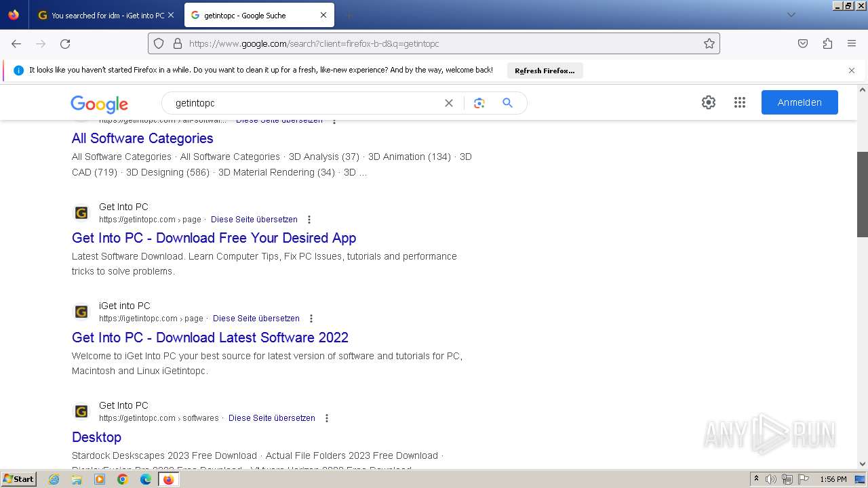Click the clock showing 1:56 PM
868x488 pixels.
click(x=833, y=479)
